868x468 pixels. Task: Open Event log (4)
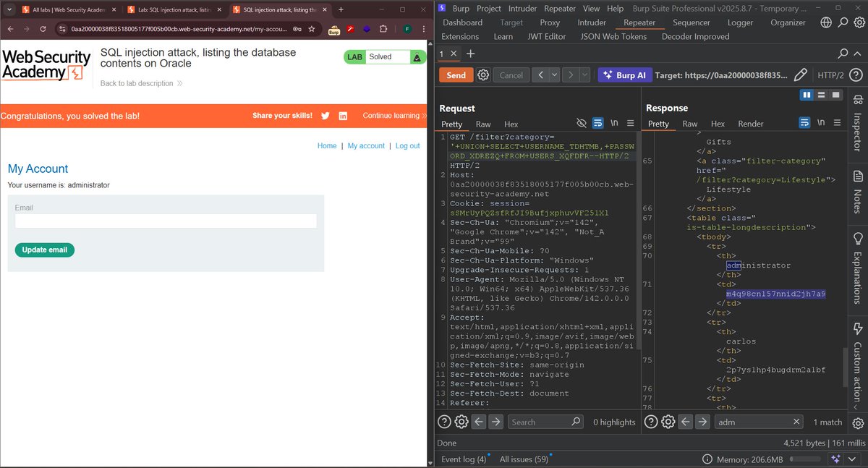(463, 459)
